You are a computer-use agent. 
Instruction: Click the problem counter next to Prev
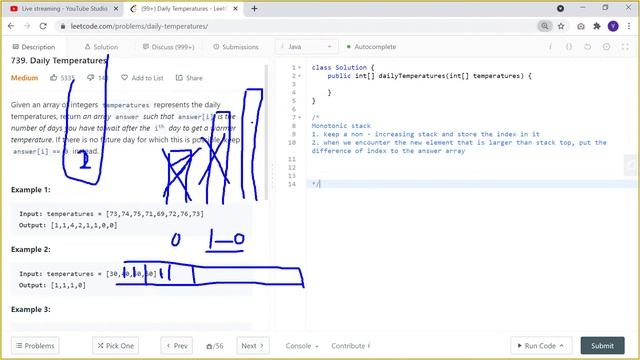[215, 346]
